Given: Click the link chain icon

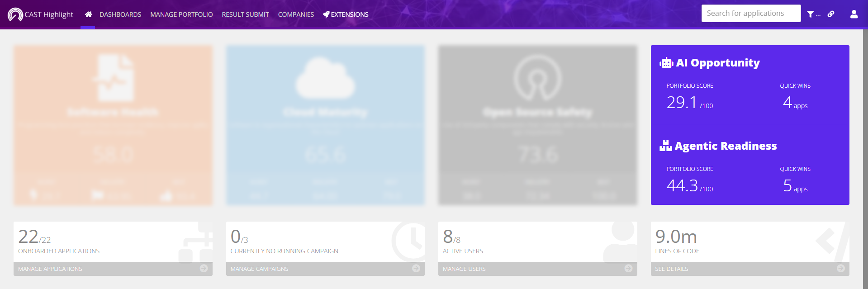Looking at the screenshot, I should pos(831,14).
